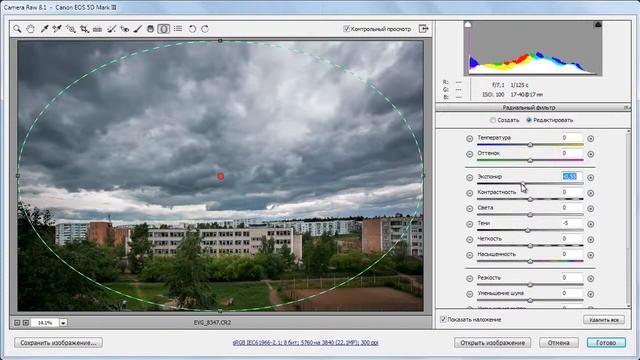Select the Straighten tool
The image size is (640, 360).
(x=97, y=29)
